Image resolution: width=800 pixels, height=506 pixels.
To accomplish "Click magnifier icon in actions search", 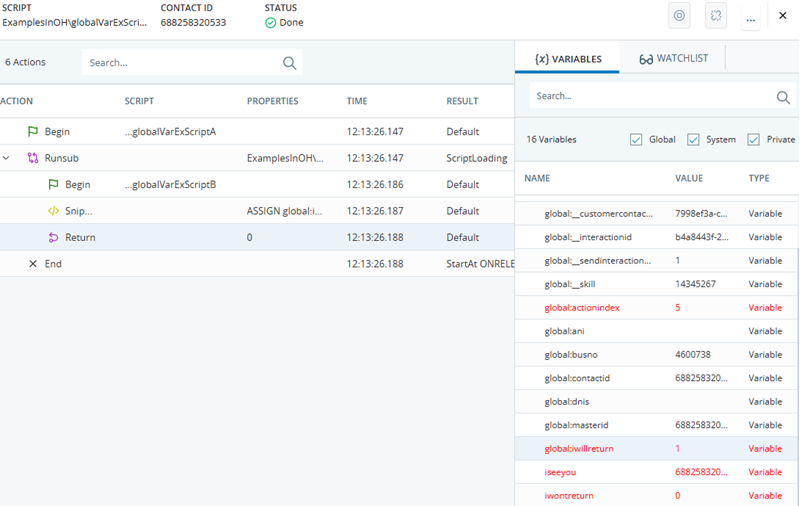I will point(289,63).
